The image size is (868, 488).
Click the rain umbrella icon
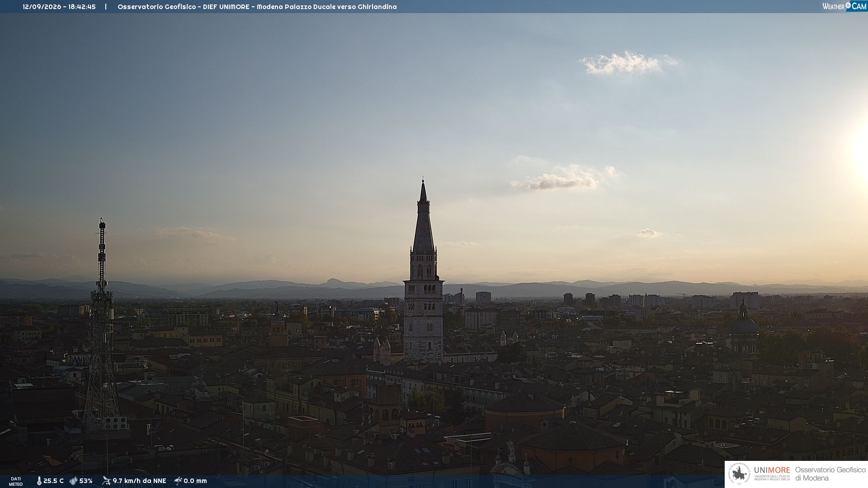178,481
